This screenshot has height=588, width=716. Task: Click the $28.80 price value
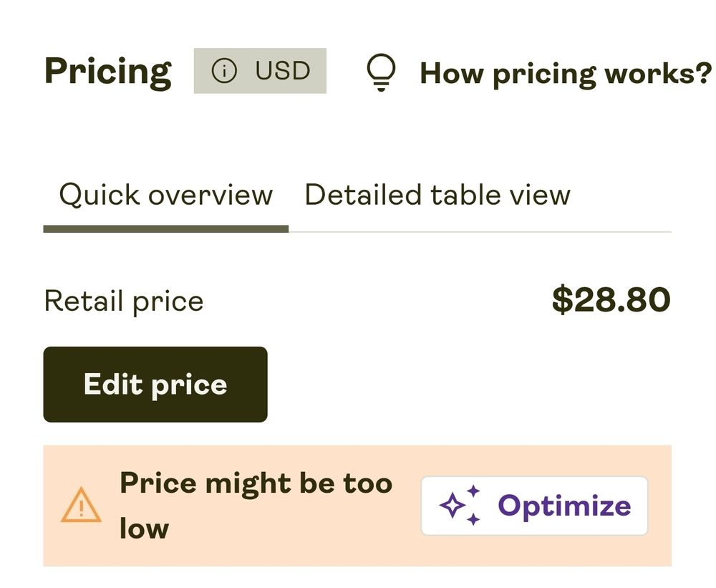coord(611,300)
